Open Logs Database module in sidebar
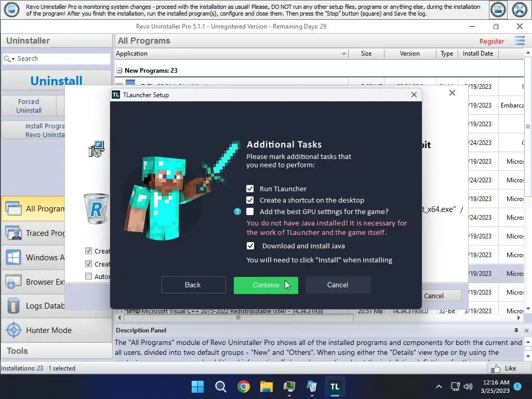Image resolution: width=532 pixels, height=399 pixels. [34, 306]
